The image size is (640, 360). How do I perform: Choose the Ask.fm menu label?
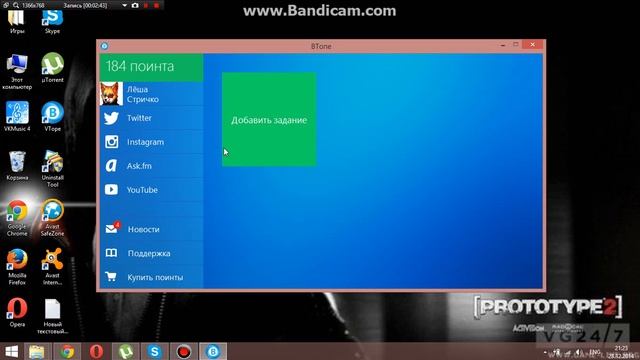139,166
